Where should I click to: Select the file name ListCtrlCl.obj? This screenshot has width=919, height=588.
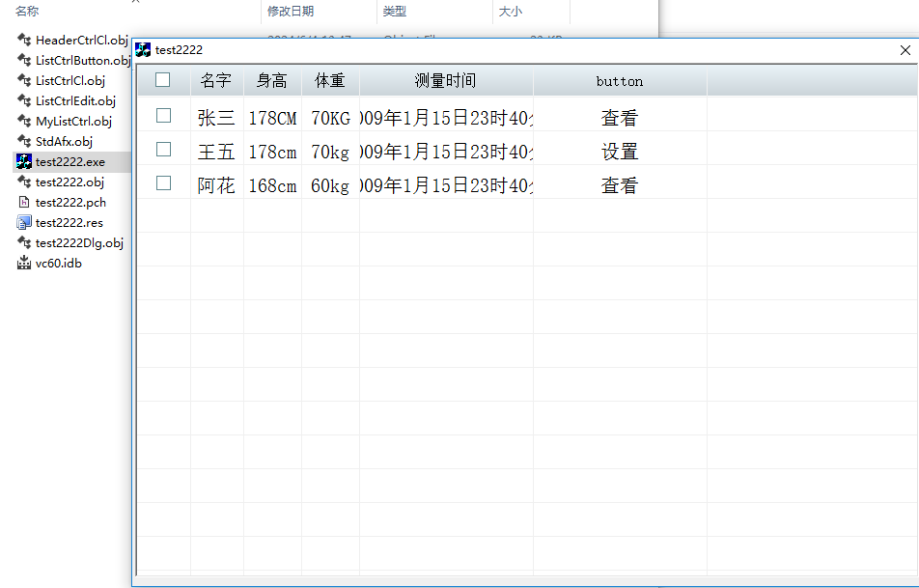click(x=70, y=80)
